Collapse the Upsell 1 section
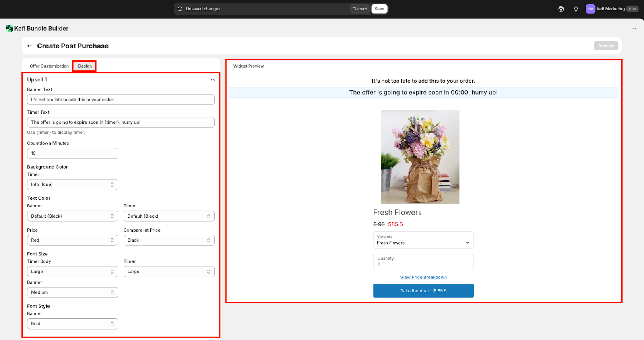644x340 pixels. [213, 80]
